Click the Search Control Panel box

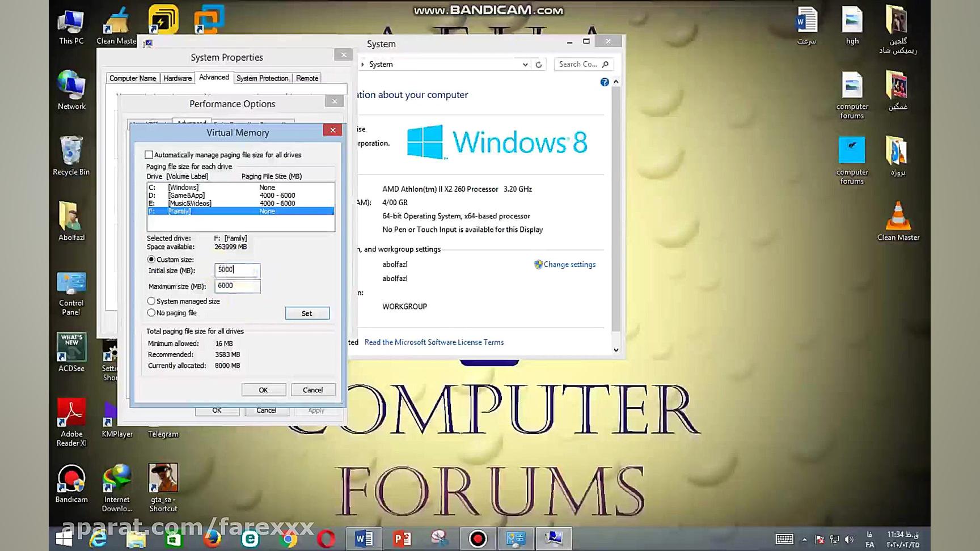[x=583, y=65]
